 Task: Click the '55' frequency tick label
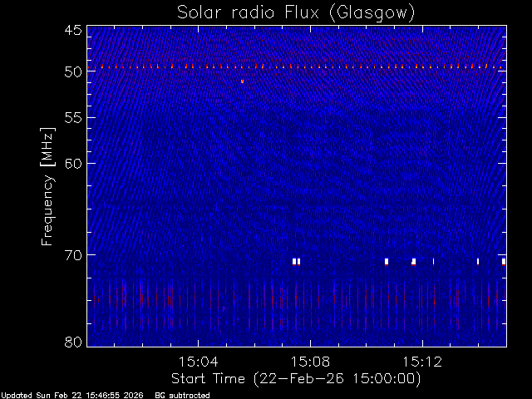click(x=73, y=118)
